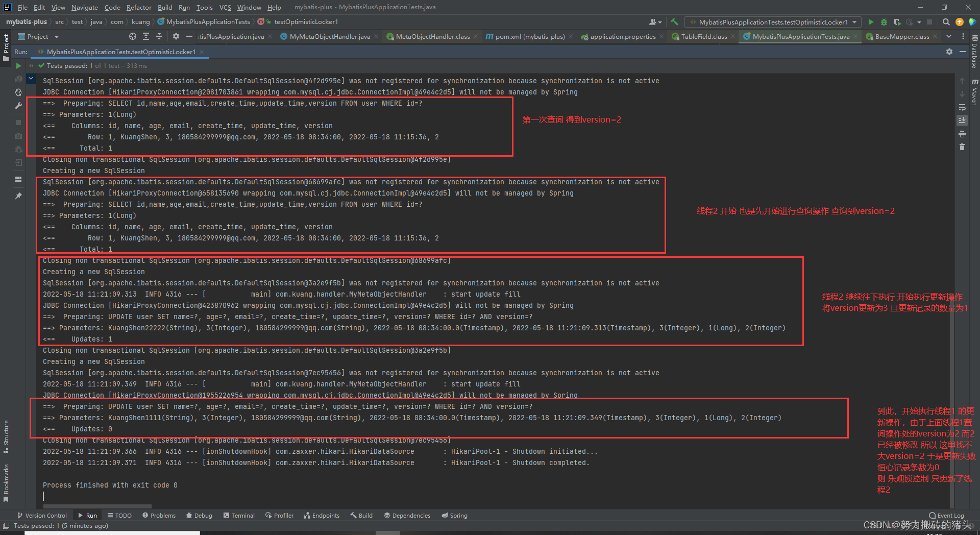The width and height of the screenshot is (980, 535).
Task: Click Select Opened File crosshair icon in Project
Action: pos(133,36)
